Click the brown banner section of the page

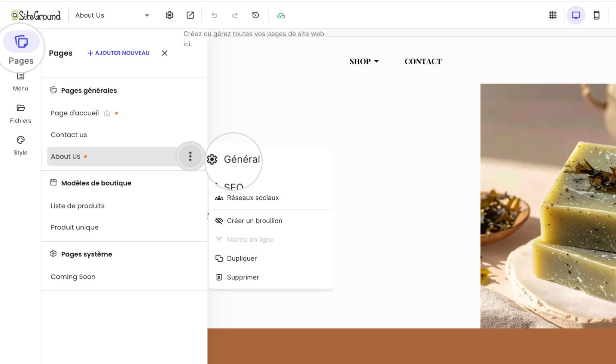pos(412,346)
